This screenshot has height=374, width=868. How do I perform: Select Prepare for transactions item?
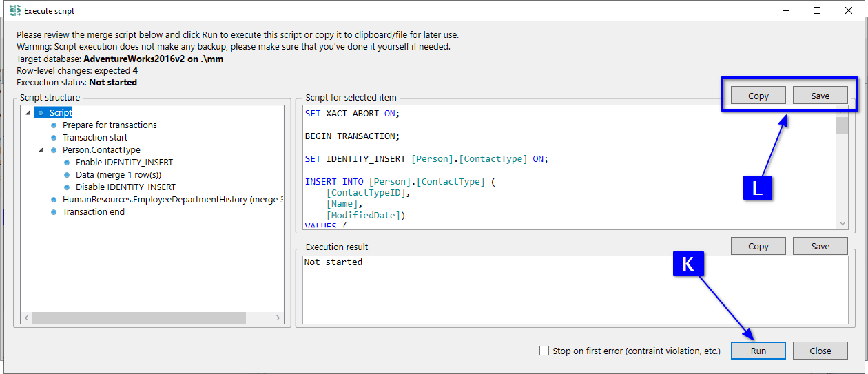coord(110,125)
